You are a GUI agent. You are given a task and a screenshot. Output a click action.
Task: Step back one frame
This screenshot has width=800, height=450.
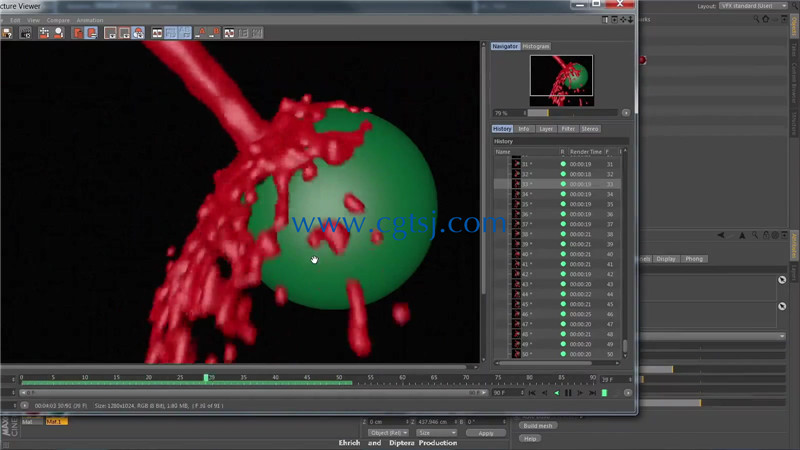coord(544,393)
